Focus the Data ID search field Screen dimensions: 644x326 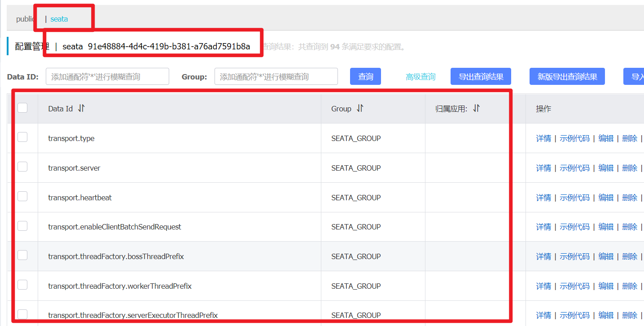point(107,76)
